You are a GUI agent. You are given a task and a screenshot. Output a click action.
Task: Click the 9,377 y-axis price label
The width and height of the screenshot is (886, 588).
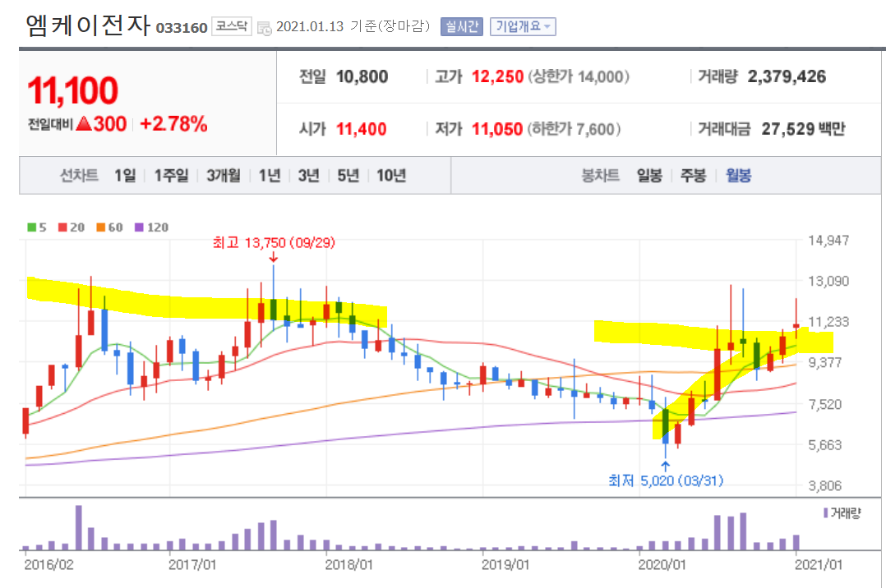coord(825,363)
